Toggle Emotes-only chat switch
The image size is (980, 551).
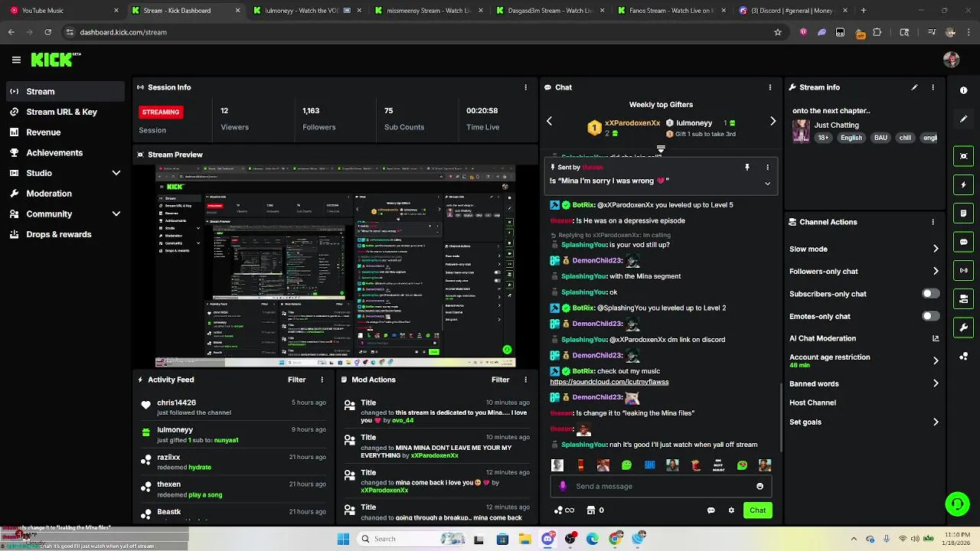[930, 316]
